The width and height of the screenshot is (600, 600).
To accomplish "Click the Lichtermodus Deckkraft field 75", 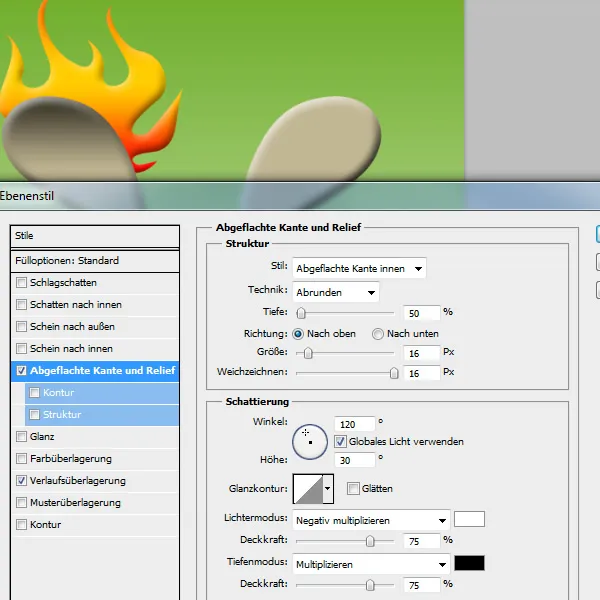I will [421, 541].
